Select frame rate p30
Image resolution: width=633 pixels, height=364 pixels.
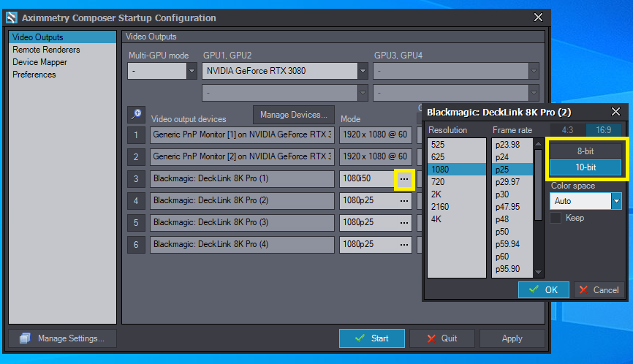point(512,194)
